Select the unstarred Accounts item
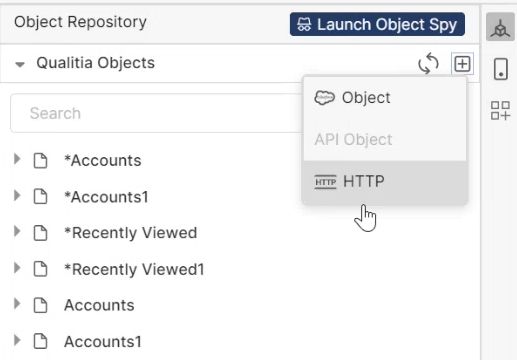The height and width of the screenshot is (360, 517). pos(99,305)
